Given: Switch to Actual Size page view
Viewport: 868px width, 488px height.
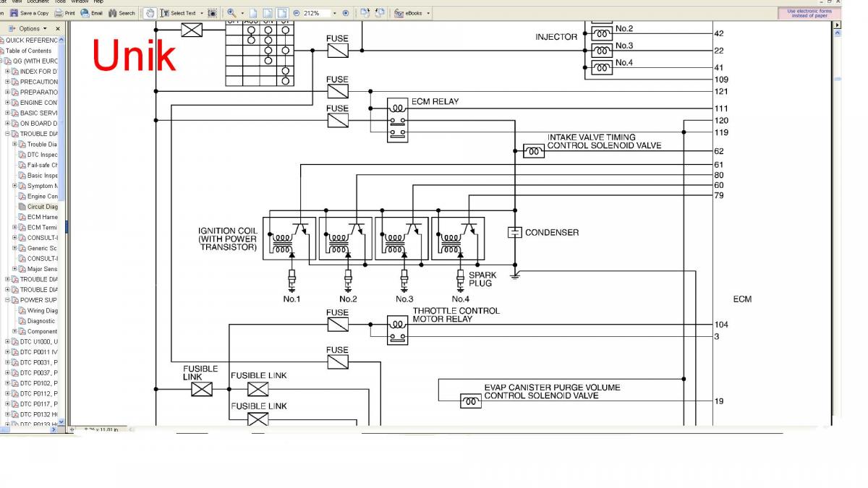Looking at the screenshot, I should 253,13.
